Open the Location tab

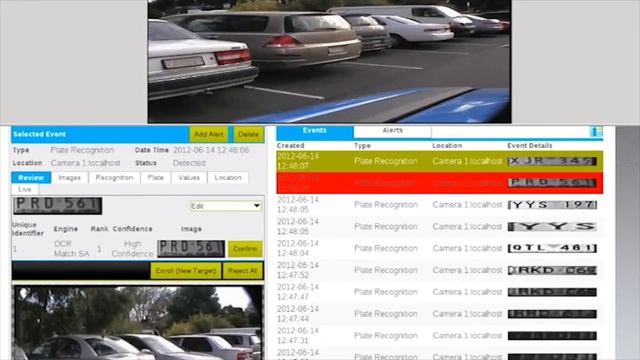(228, 178)
